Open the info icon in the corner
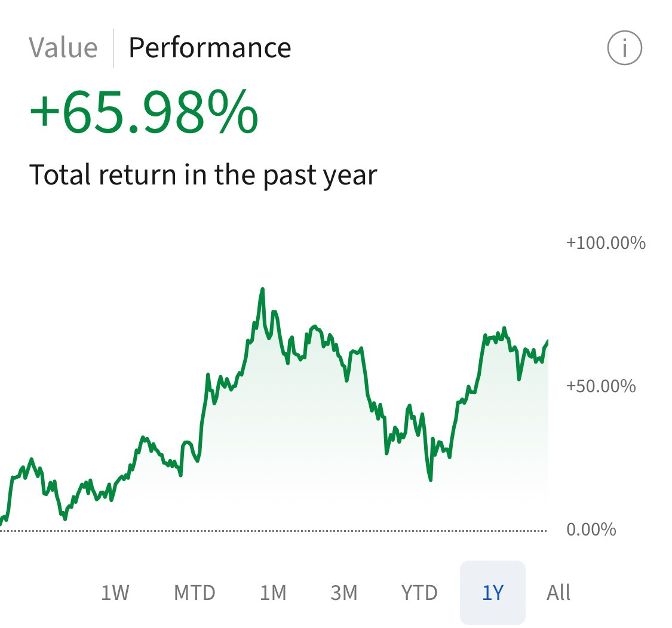672x628 pixels. 624,48
